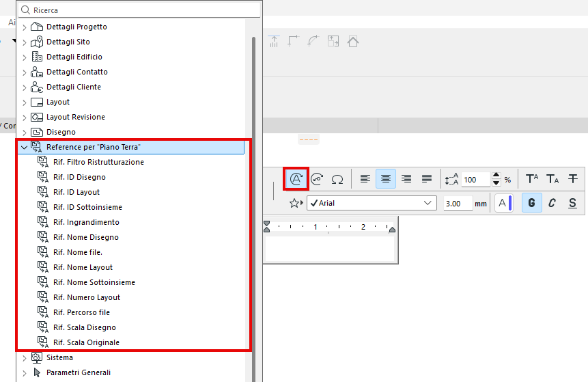Click the Dettagli Cliente euro icon
The width and height of the screenshot is (588, 382).
[x=37, y=87]
